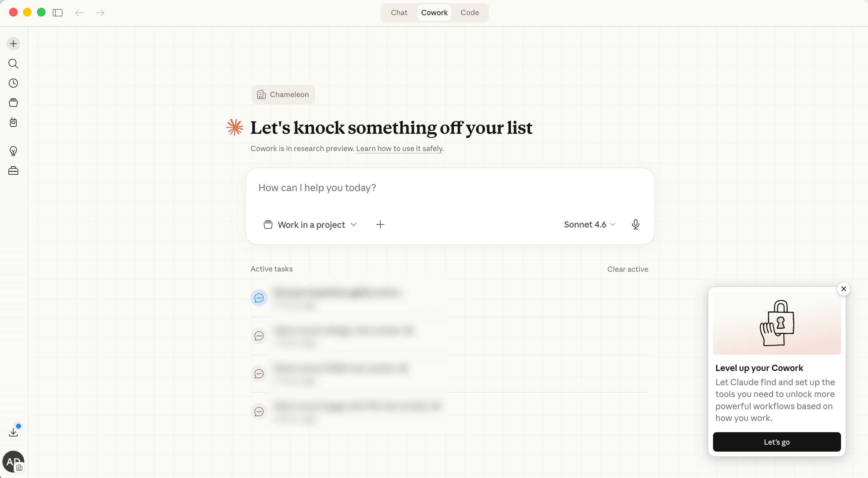Switch to the Code tab
868x478 pixels.
470,12
